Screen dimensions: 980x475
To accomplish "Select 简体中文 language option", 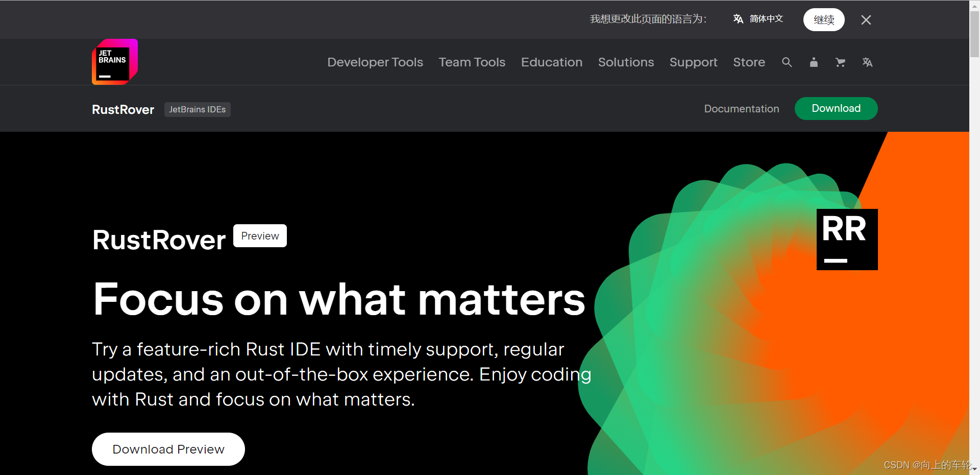I will tap(758, 19).
